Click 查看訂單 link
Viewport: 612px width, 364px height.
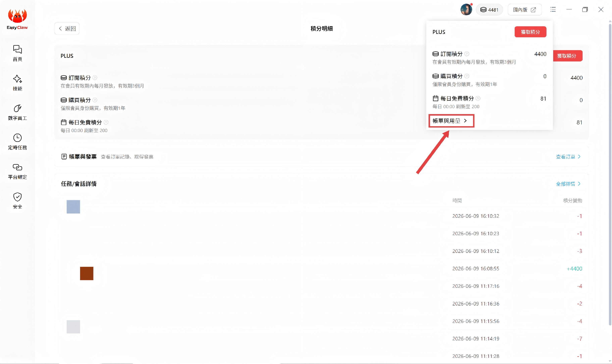568,157
